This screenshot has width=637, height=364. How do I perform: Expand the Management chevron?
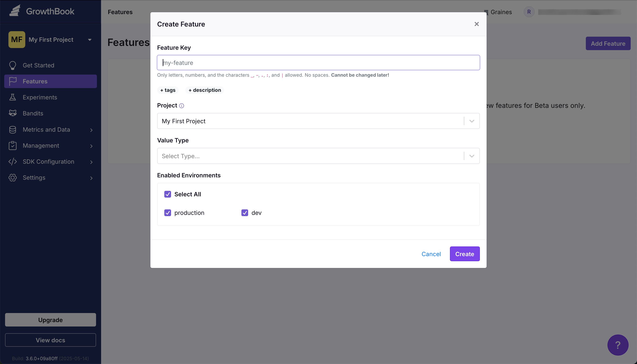point(91,146)
